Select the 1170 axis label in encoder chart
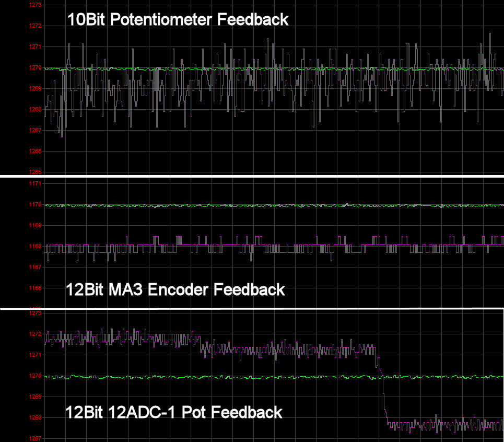Screen dimensions: 504x442 coord(35,205)
